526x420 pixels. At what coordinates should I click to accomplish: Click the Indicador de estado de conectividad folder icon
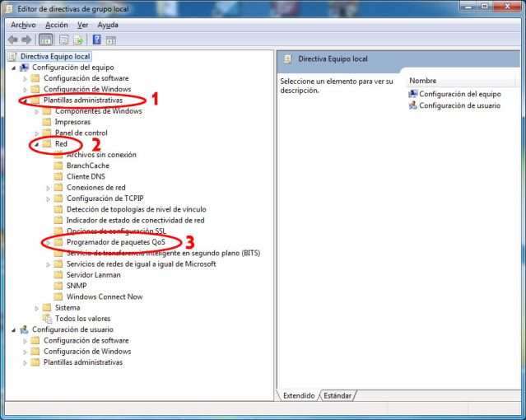[58, 220]
